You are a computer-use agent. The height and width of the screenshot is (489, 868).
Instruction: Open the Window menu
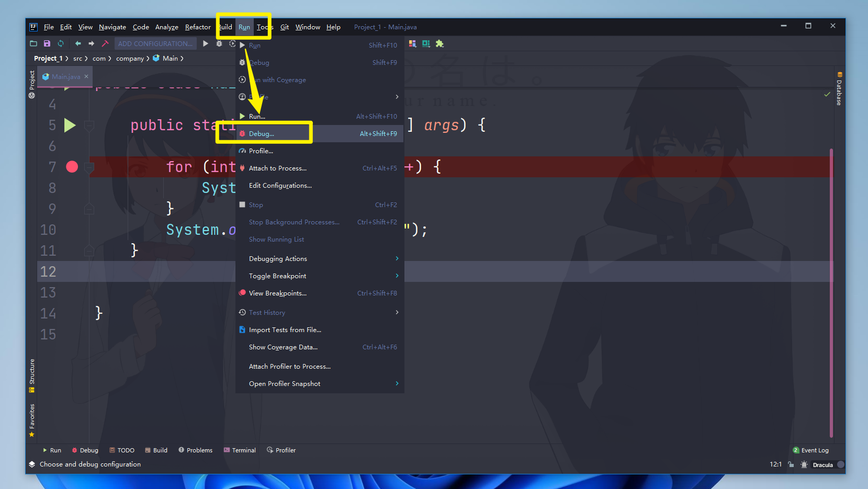(x=308, y=27)
